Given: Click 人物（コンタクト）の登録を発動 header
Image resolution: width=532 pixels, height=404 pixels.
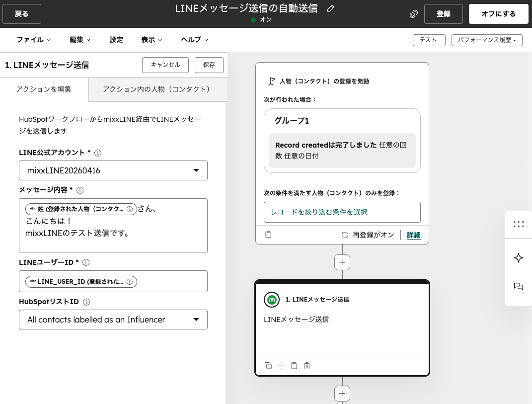Looking at the screenshot, I should click(x=324, y=81).
